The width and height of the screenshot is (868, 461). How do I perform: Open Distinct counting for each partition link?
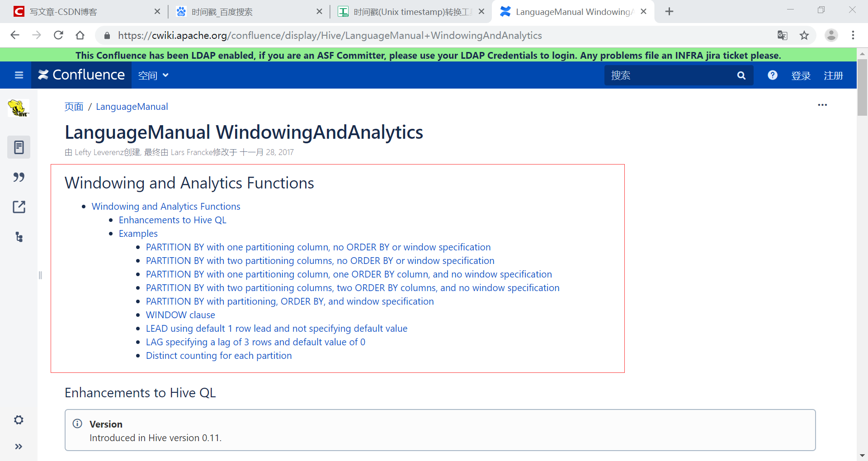click(x=219, y=356)
